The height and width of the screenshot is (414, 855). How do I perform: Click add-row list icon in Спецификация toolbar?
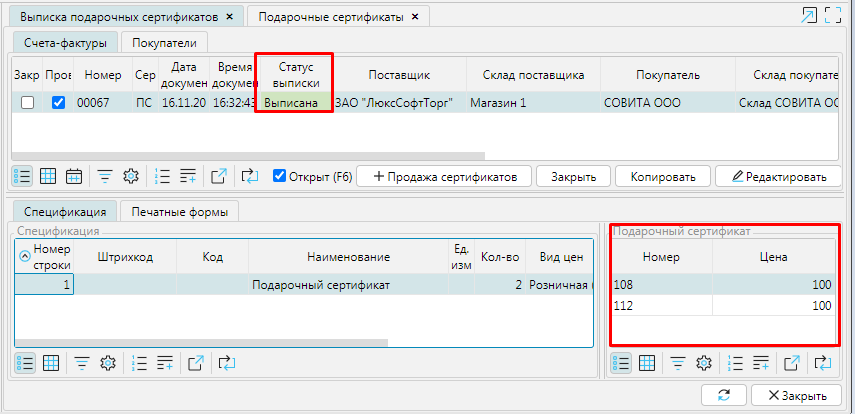(x=166, y=362)
